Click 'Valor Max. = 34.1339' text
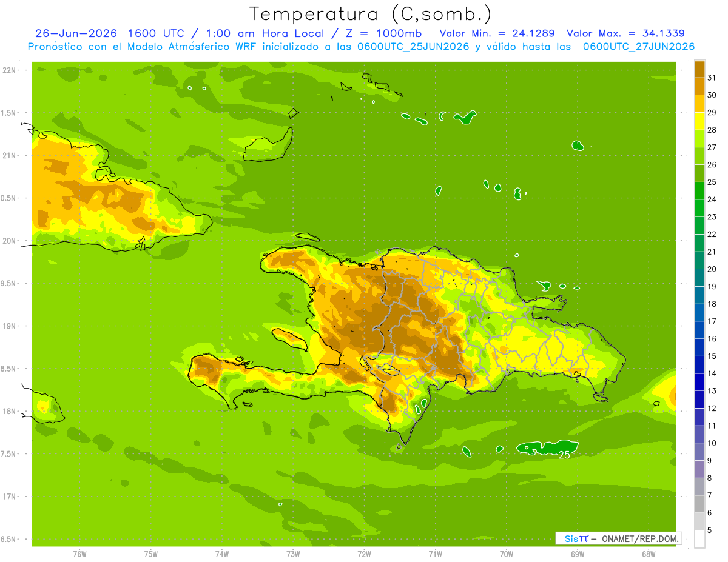Viewport: 728px width, 562px height. coord(625,33)
